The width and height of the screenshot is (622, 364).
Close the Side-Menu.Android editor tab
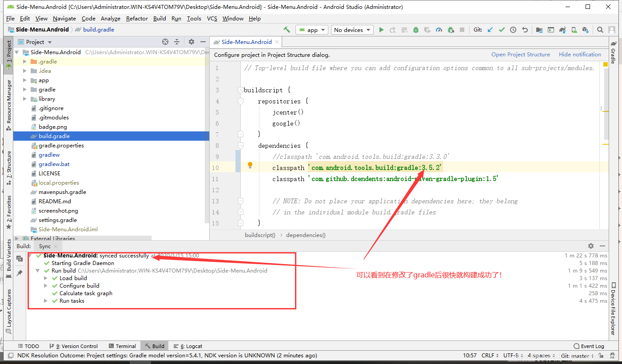tap(277, 42)
